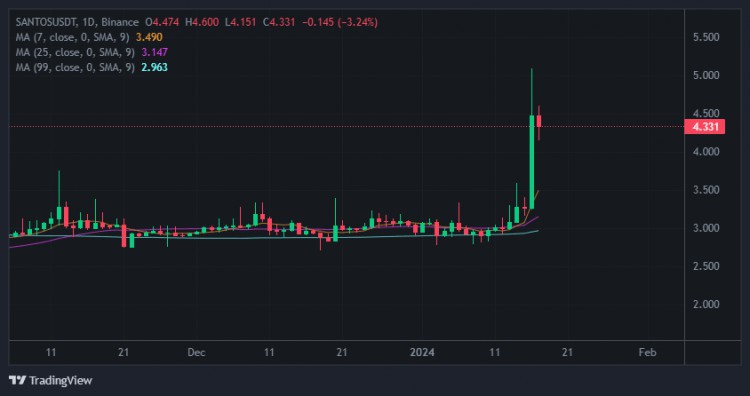The image size is (750, 396).
Task: Click the 2.000 price axis label
Action: pyautogui.click(x=706, y=304)
